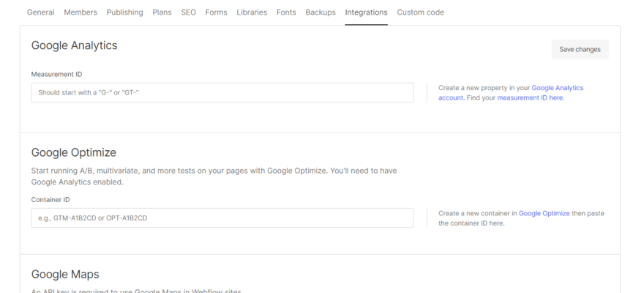The image size is (644, 293).
Task: Open the Publishing tab
Action: pyautogui.click(x=125, y=12)
